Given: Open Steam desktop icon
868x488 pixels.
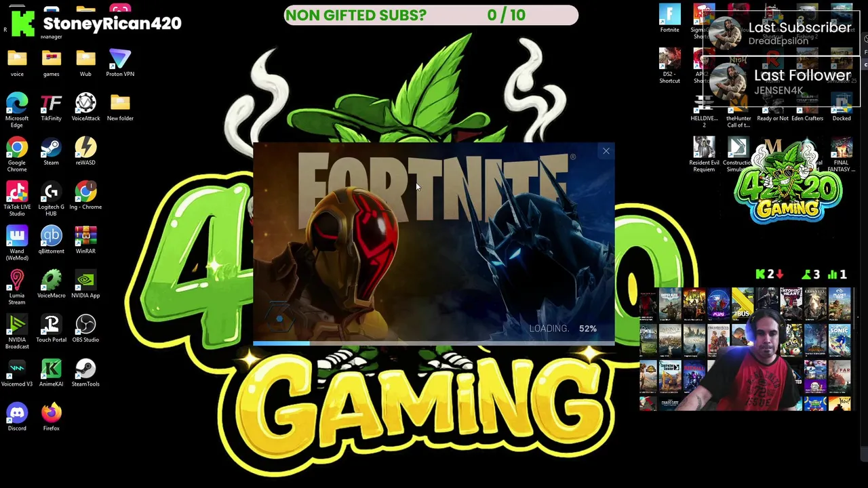Looking at the screenshot, I should (x=51, y=152).
